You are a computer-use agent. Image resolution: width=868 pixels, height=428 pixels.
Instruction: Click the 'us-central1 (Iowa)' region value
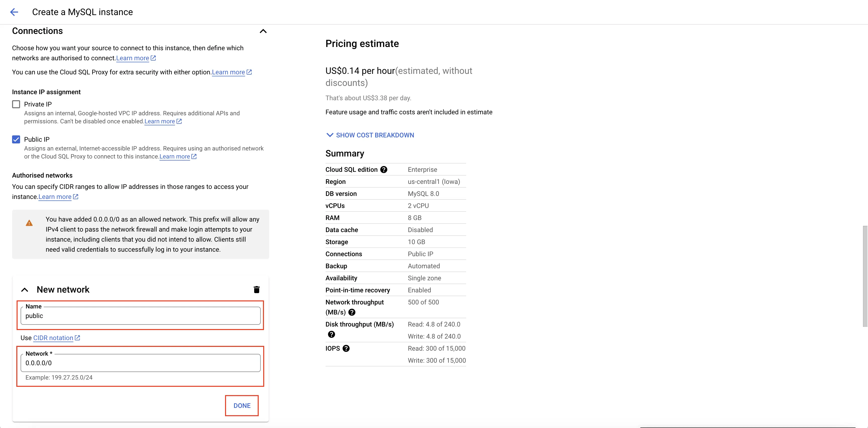pyautogui.click(x=434, y=182)
